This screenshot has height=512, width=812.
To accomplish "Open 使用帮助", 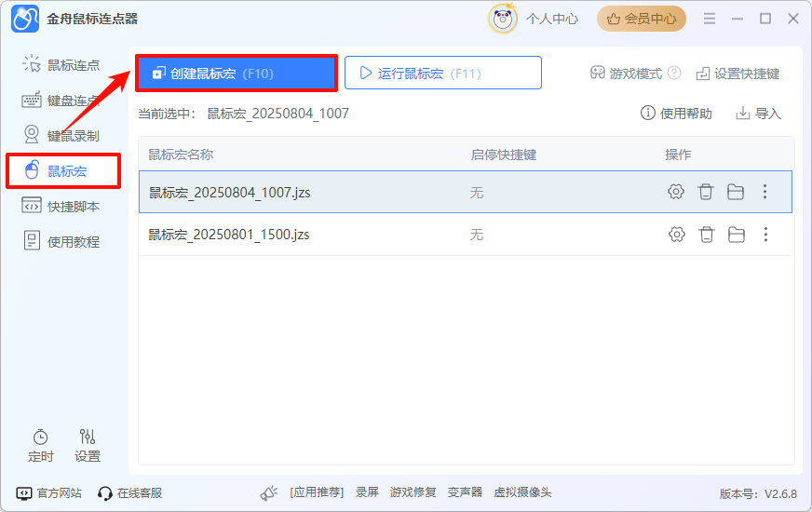I will 676,114.
